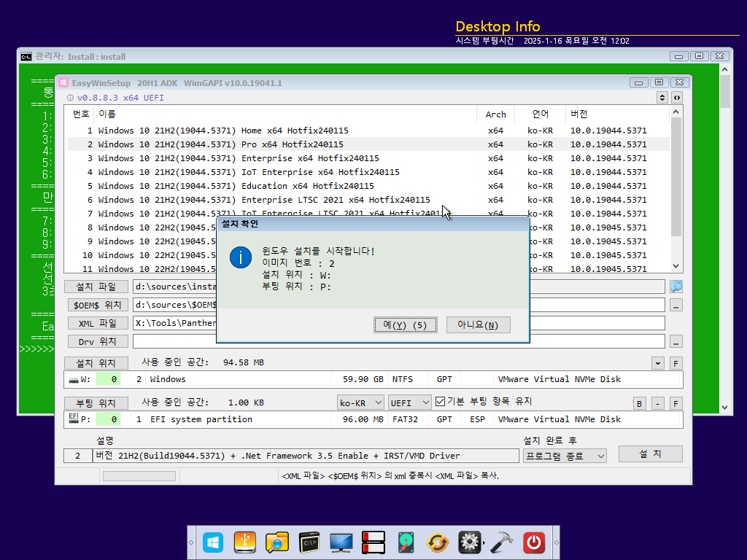Click the 언어 column header
Screen dimensions: 747x560
coord(541,114)
